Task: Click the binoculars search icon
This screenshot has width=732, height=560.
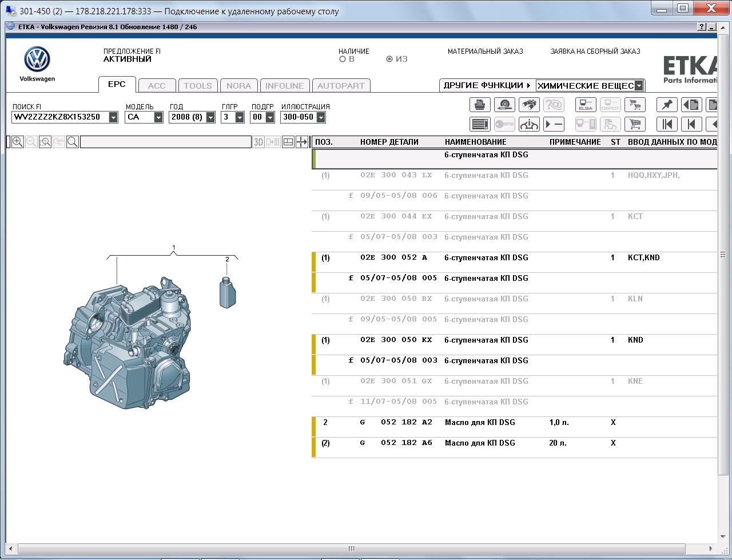Action: [x=529, y=105]
